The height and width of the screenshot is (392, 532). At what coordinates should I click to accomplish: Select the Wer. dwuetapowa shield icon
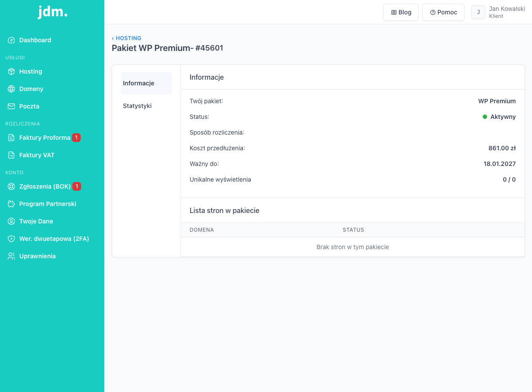(x=11, y=239)
